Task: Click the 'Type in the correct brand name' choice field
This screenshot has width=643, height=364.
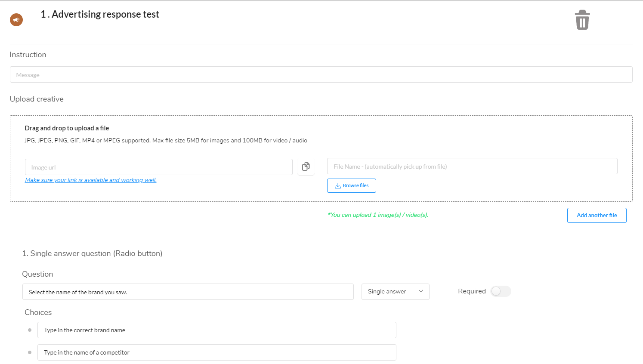Action: [x=217, y=330]
